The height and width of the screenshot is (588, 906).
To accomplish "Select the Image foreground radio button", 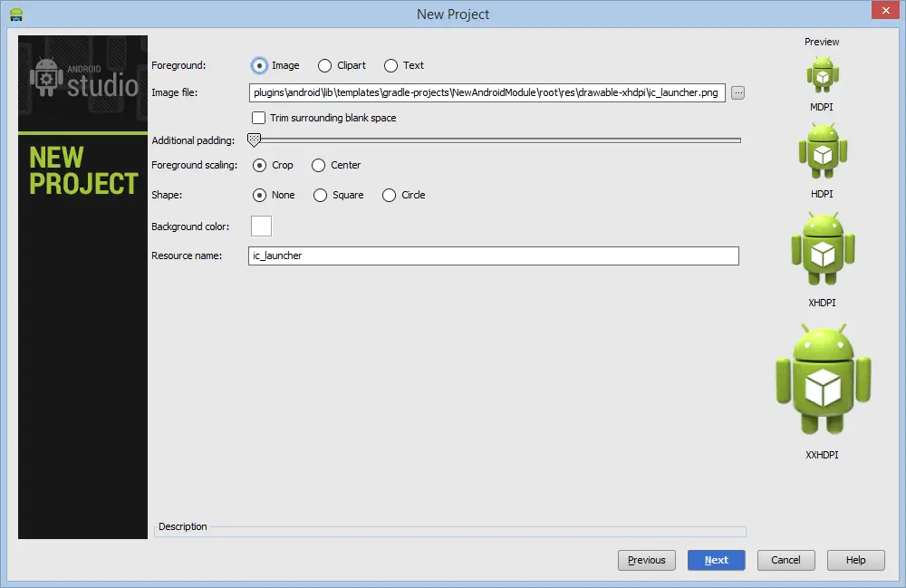I will (x=260, y=65).
